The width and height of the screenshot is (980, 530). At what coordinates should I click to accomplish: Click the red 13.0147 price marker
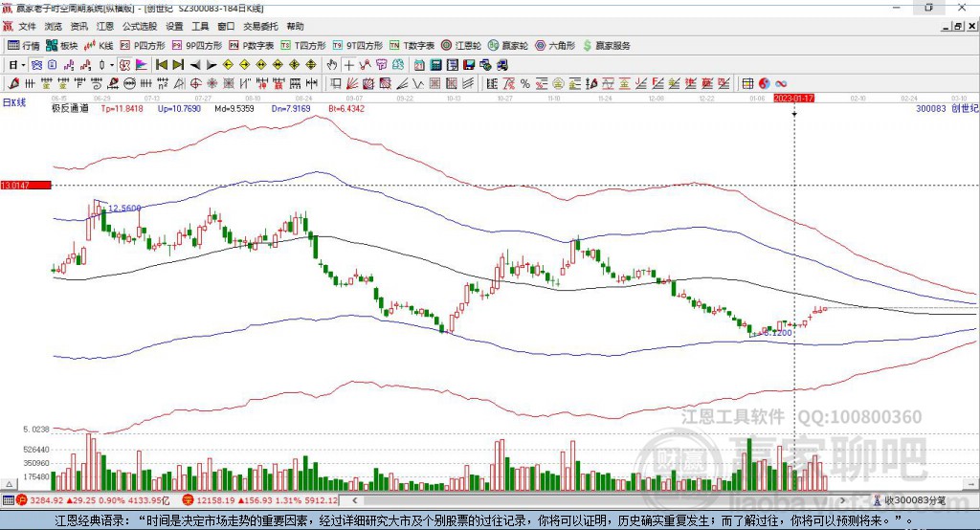point(24,185)
